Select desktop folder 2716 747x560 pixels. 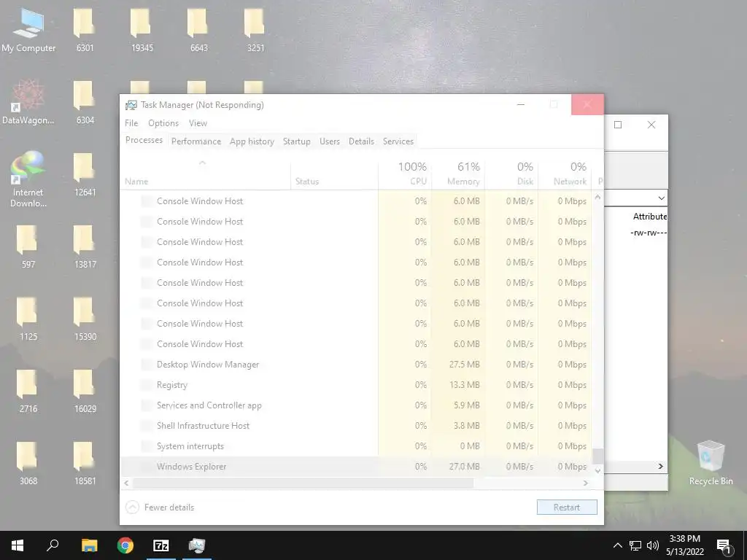[x=28, y=391]
